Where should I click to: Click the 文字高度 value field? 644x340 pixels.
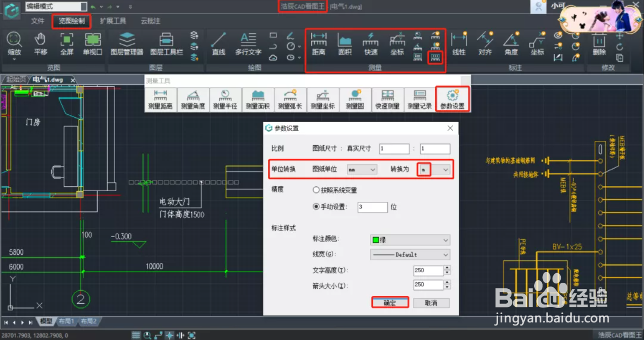pyautogui.click(x=428, y=270)
